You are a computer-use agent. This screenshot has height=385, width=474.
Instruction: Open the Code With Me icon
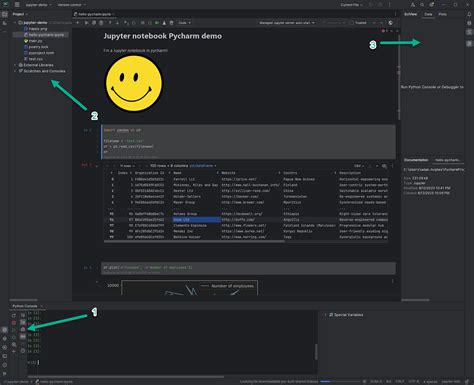[413, 5]
